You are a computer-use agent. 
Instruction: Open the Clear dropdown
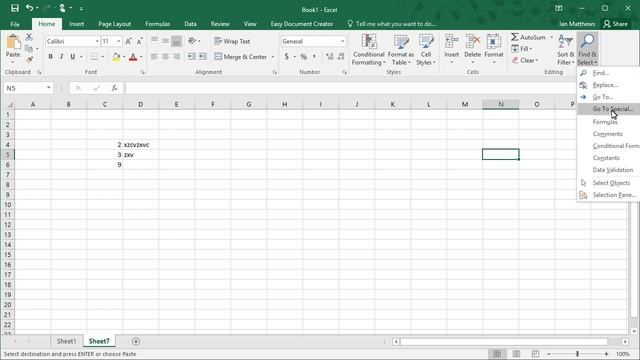point(525,60)
